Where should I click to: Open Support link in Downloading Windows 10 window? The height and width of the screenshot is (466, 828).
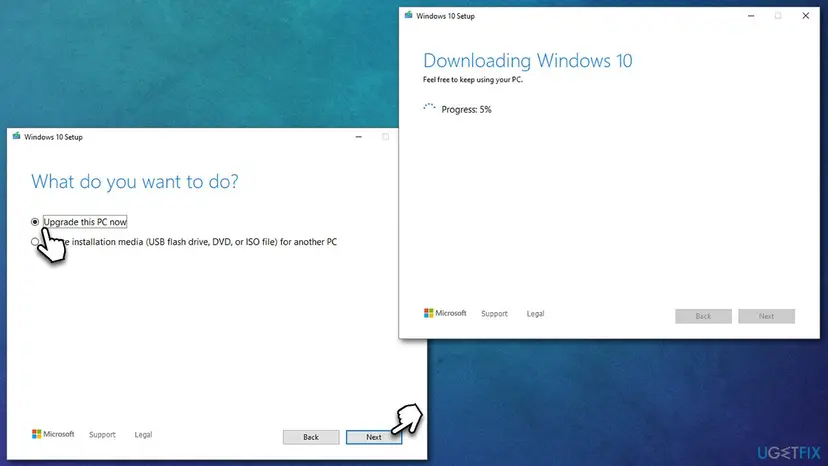tap(494, 313)
